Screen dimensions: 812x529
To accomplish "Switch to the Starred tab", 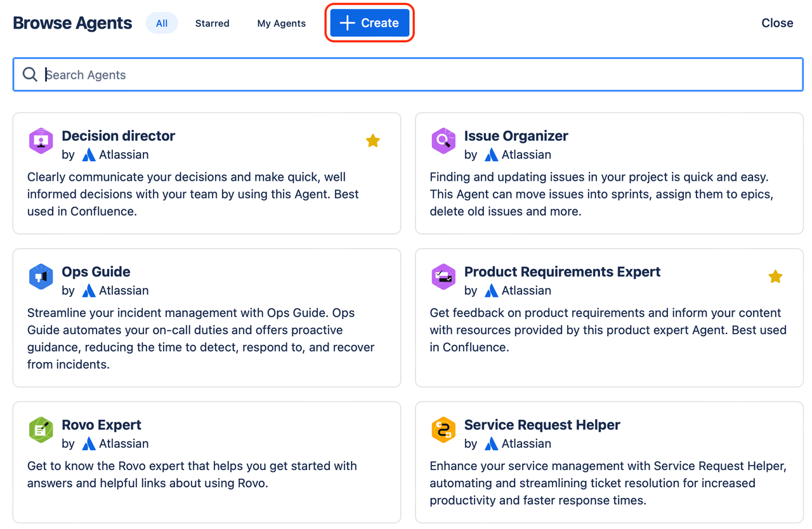I will pyautogui.click(x=212, y=23).
